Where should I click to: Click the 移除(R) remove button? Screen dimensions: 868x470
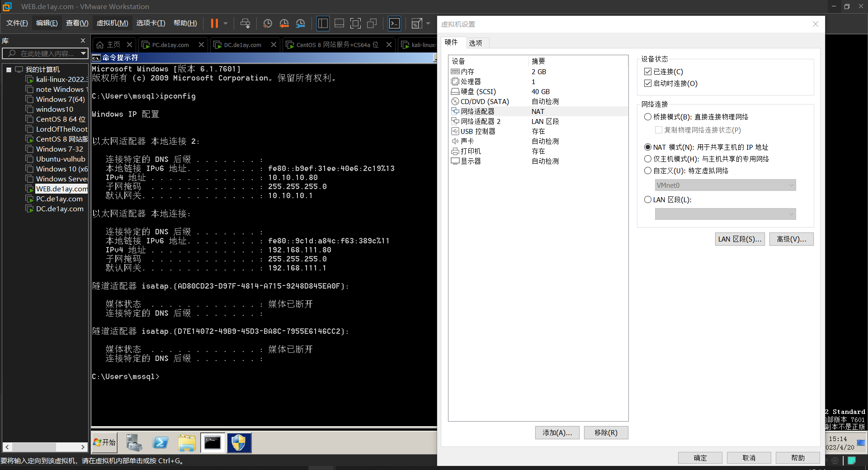coord(606,432)
